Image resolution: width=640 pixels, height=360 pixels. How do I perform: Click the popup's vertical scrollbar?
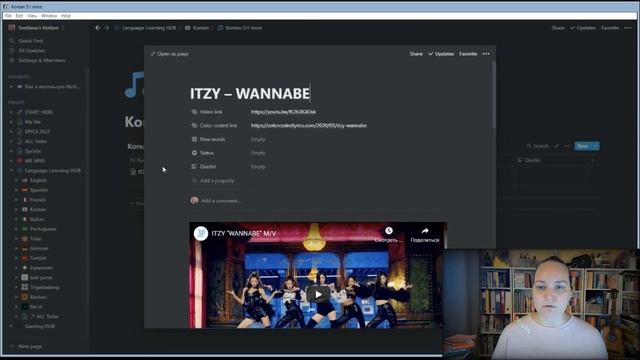click(494, 95)
